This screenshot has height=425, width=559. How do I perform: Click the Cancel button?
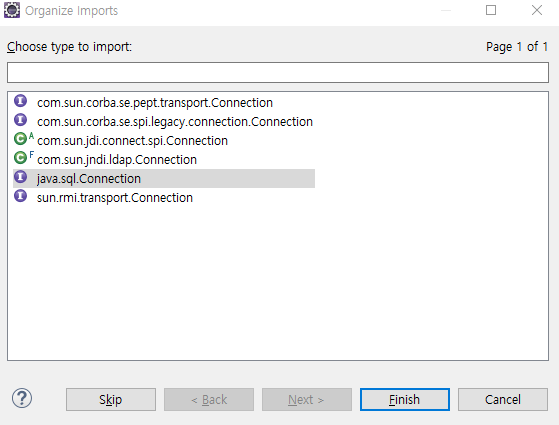tap(503, 399)
